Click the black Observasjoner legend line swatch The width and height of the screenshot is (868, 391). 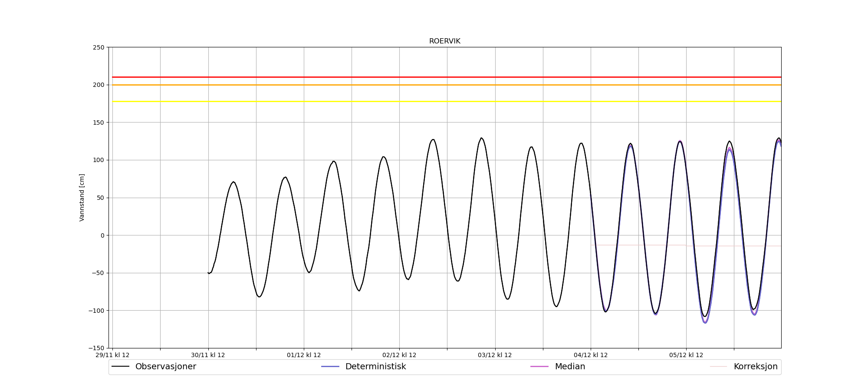click(121, 367)
